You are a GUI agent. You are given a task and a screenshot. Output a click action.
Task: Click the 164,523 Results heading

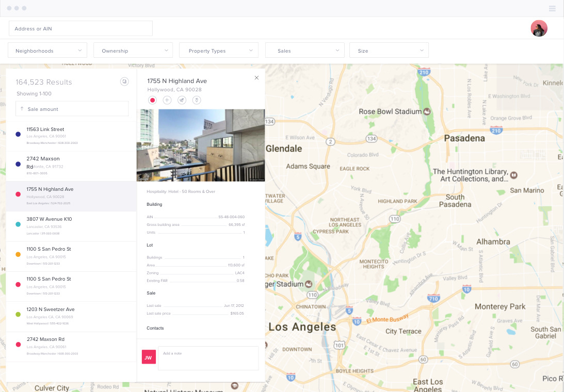point(44,82)
